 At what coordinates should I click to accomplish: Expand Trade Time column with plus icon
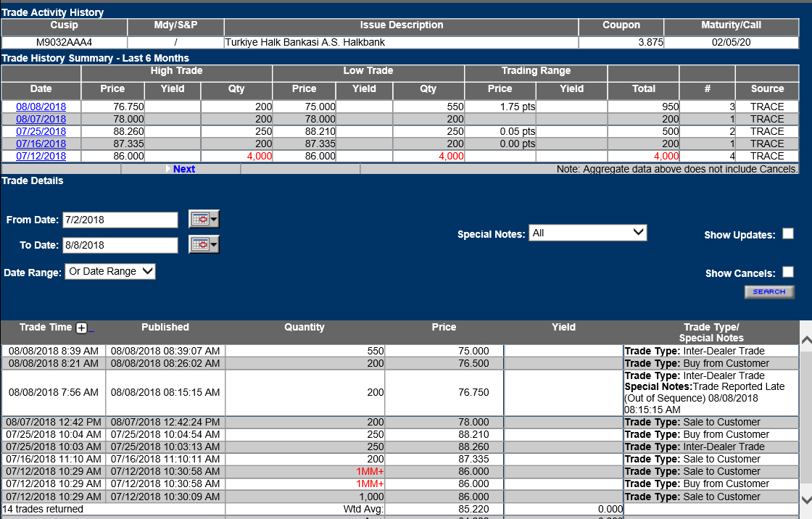pyautogui.click(x=81, y=328)
